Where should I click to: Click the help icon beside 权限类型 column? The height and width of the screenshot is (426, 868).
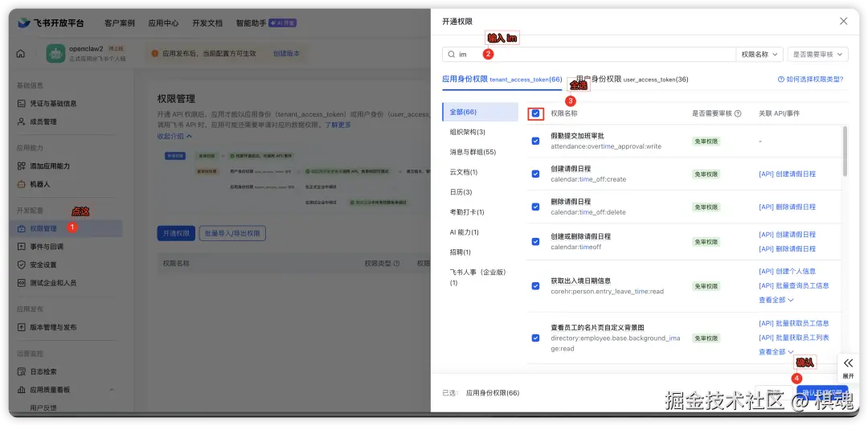pyautogui.click(x=396, y=264)
